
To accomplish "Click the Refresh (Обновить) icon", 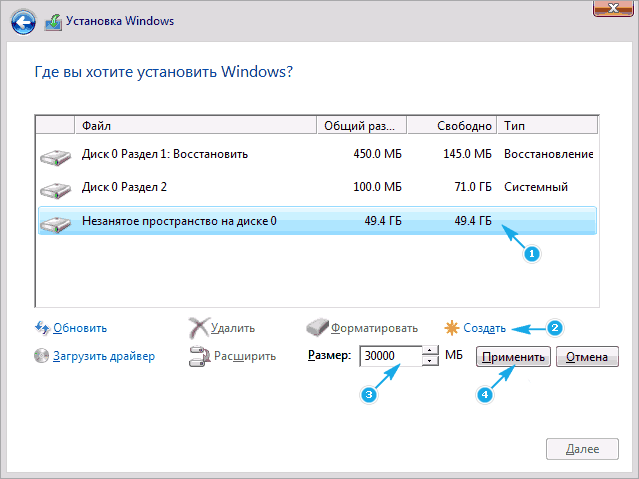I will point(42,328).
